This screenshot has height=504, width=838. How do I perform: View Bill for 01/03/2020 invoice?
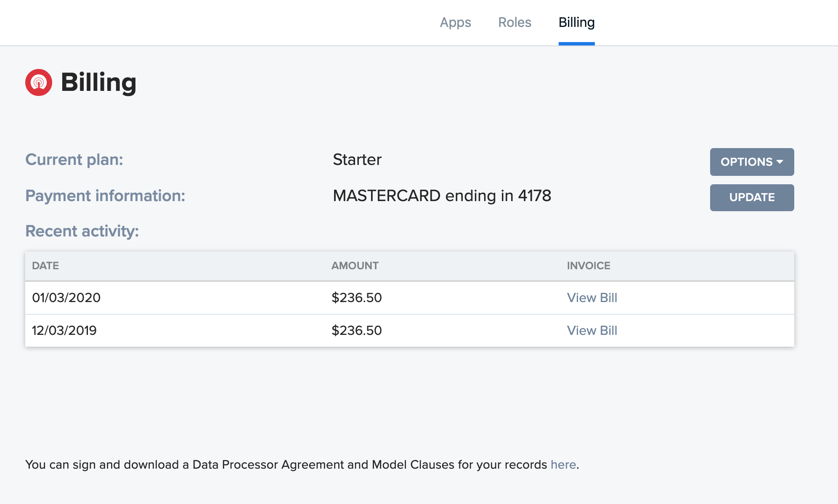[x=591, y=298]
